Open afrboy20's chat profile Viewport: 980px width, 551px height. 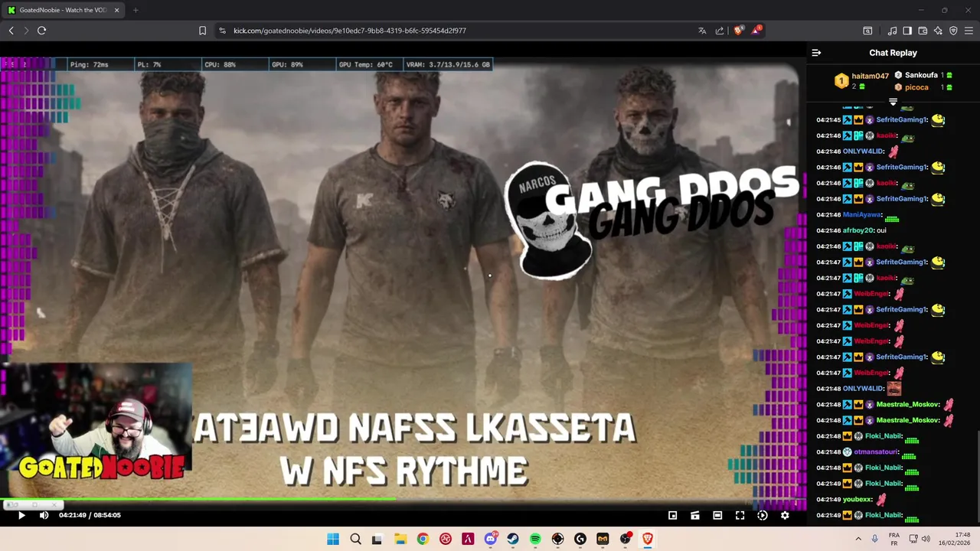click(x=858, y=230)
